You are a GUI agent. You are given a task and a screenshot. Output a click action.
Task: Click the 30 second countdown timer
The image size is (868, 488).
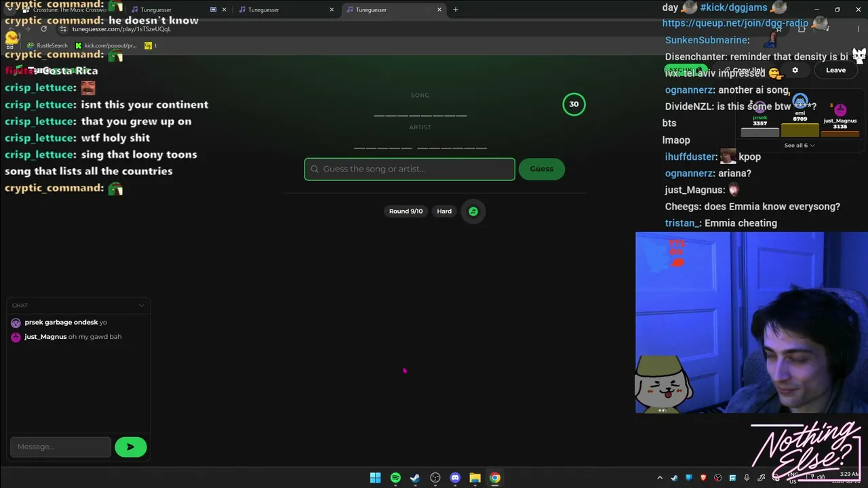(574, 104)
